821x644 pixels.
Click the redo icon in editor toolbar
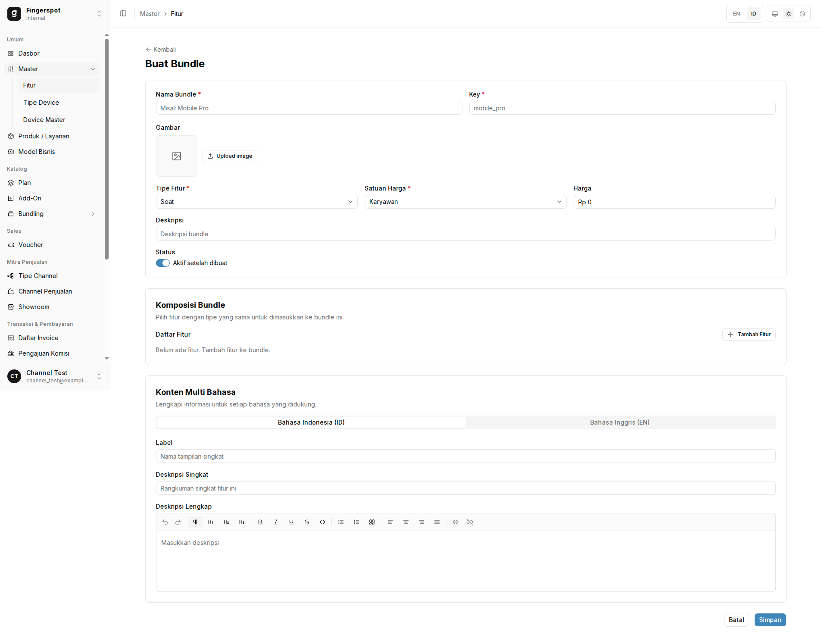[x=178, y=522]
